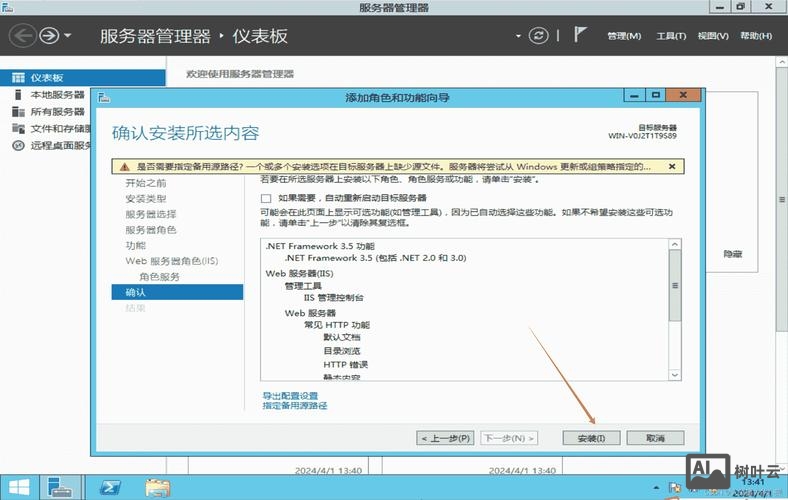The height and width of the screenshot is (500, 788).
Task: Open the 管理(M) menu
Action: pyautogui.click(x=624, y=36)
